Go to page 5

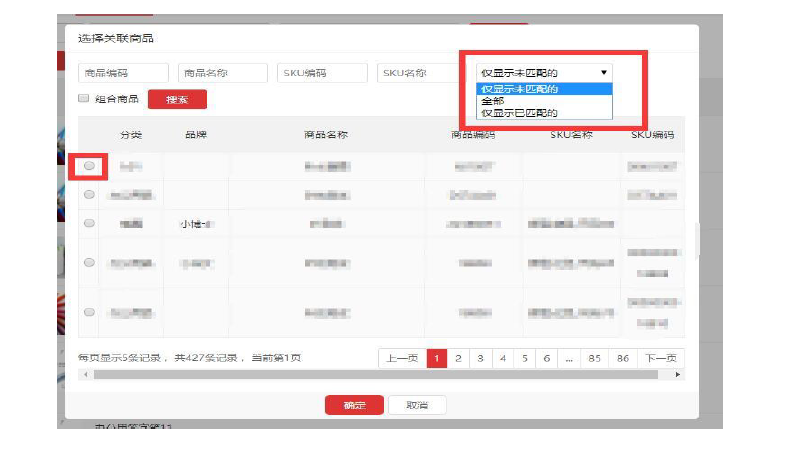click(x=525, y=358)
